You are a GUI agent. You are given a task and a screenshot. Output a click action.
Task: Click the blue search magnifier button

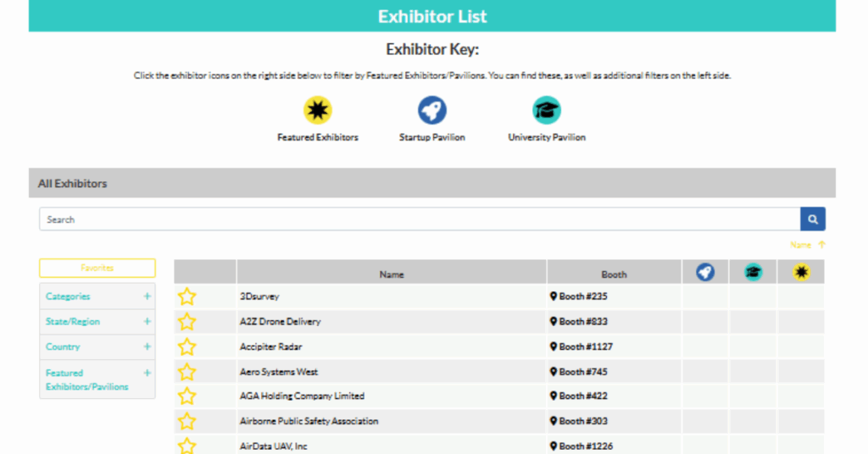pos(813,219)
